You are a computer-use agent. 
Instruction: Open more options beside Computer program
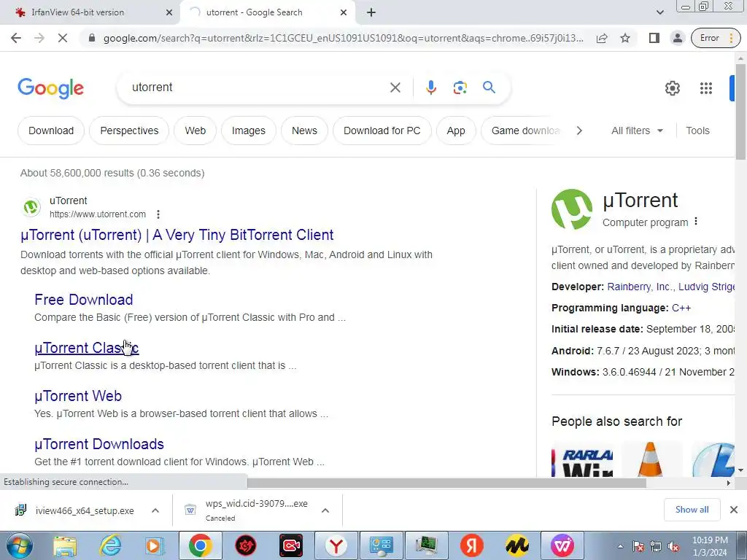point(696,222)
